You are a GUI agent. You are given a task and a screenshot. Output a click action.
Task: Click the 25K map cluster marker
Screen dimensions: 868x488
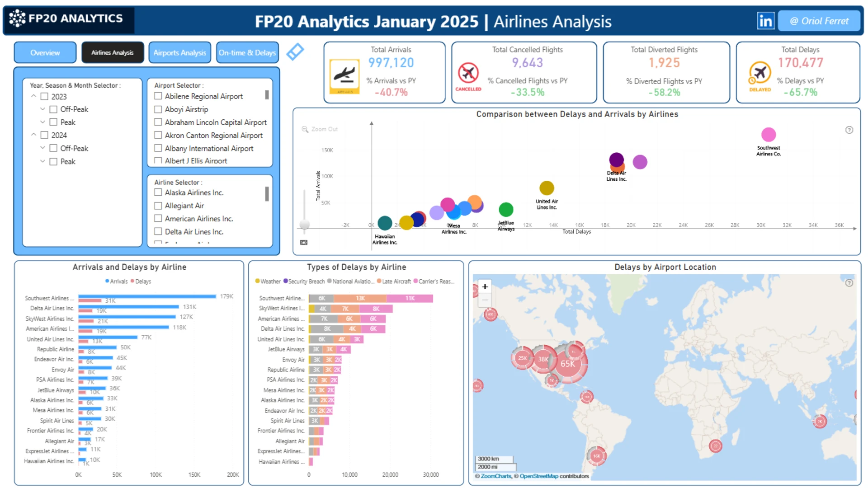point(523,358)
